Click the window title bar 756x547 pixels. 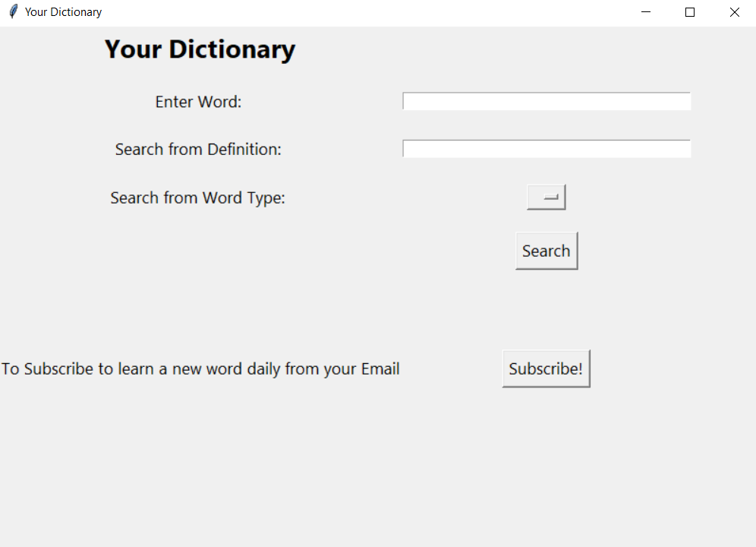click(342, 11)
